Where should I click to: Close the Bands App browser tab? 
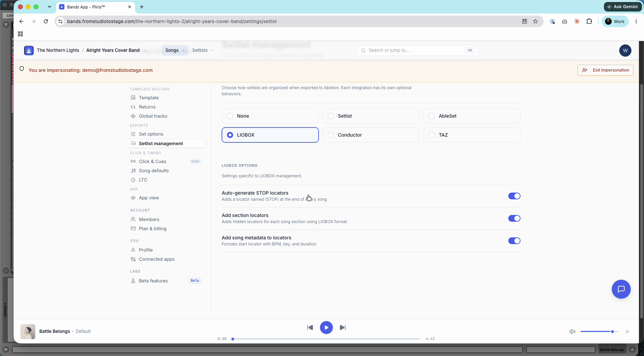coord(130,7)
